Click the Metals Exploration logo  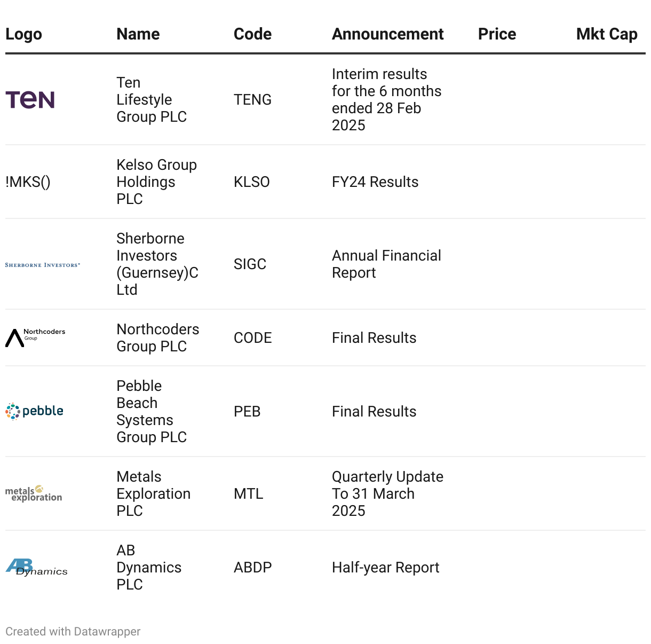click(x=34, y=493)
